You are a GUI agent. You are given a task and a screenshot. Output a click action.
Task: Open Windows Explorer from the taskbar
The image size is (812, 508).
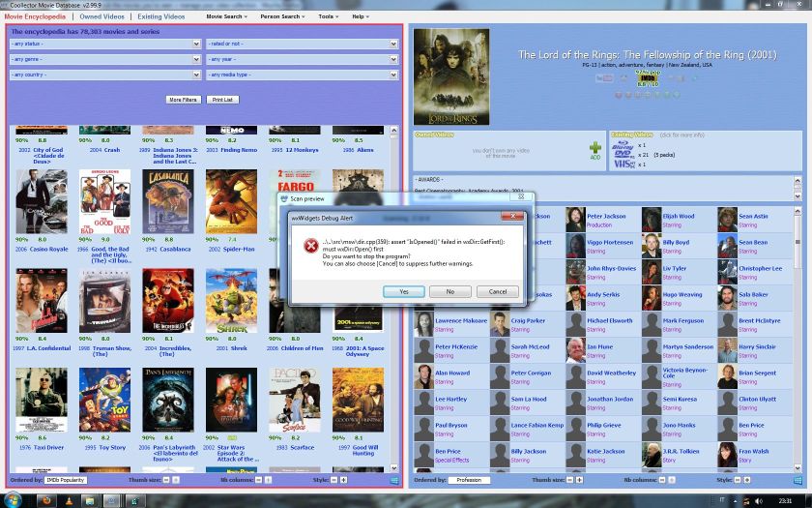tap(90, 501)
